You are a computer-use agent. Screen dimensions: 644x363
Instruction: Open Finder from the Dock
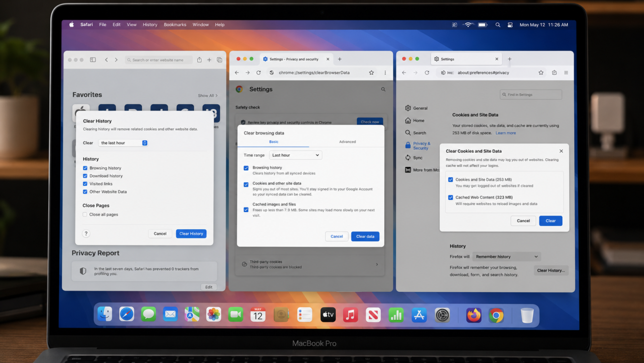[105, 314]
